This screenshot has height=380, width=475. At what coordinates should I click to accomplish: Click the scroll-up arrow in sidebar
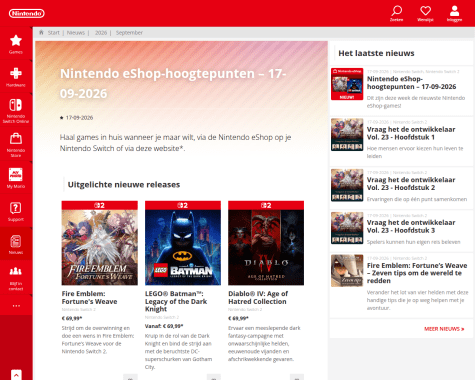pyautogui.click(x=16, y=374)
